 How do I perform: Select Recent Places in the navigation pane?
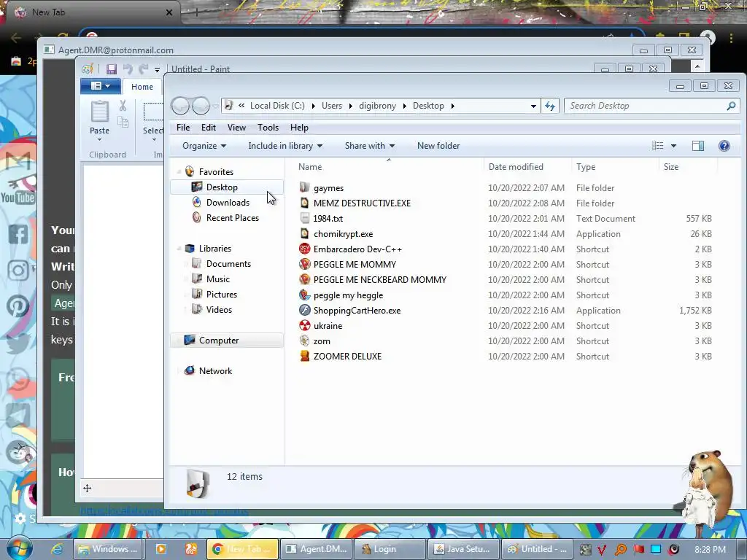[x=232, y=217]
